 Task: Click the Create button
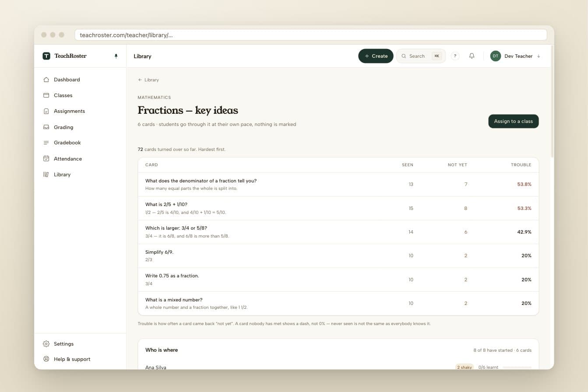(376, 56)
